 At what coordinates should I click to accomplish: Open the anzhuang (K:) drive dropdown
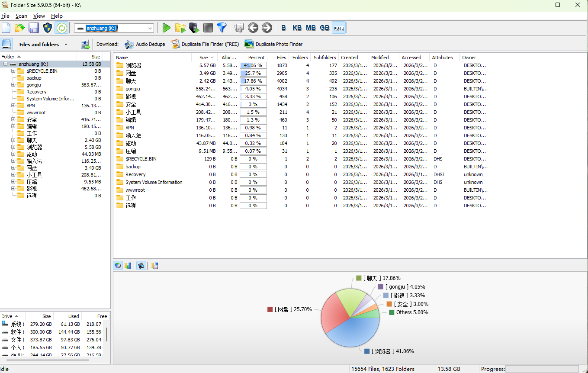coord(150,28)
